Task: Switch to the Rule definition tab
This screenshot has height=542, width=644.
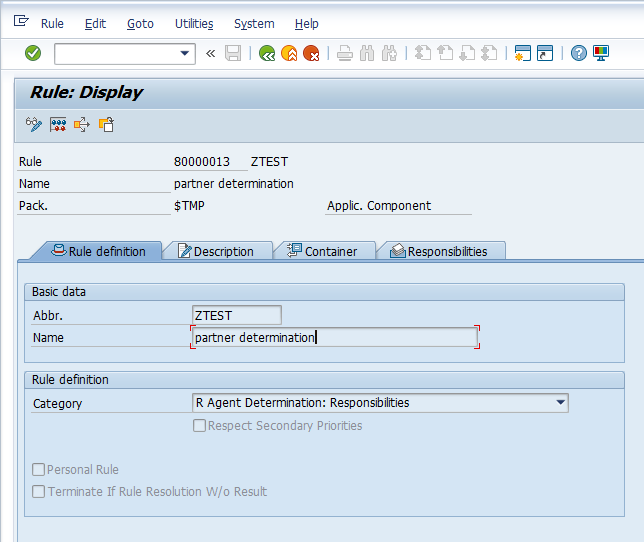Action: pos(99,251)
